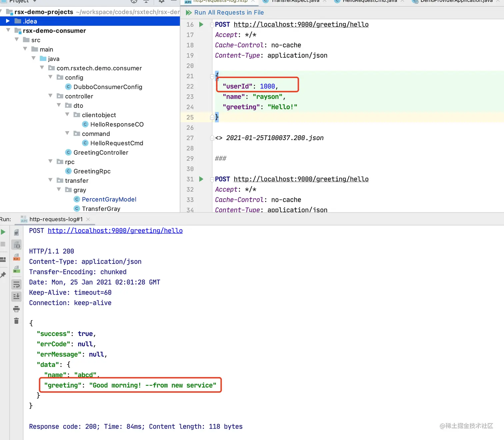This screenshot has width=504, height=440.
Task: Select TransferGray in the project tree
Action: [101, 208]
